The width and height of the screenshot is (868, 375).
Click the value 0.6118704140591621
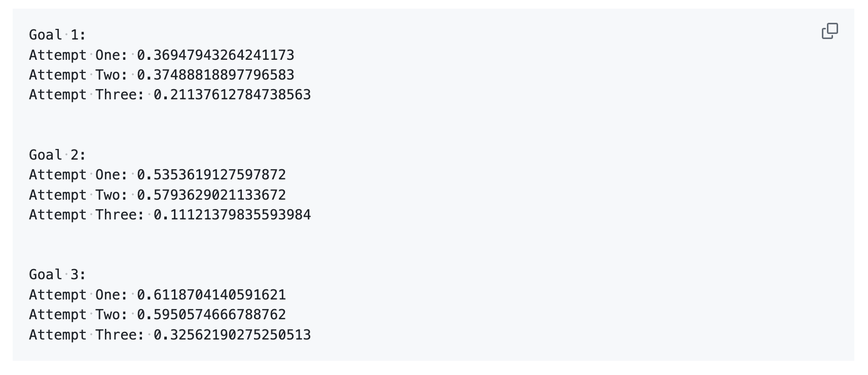tap(211, 295)
